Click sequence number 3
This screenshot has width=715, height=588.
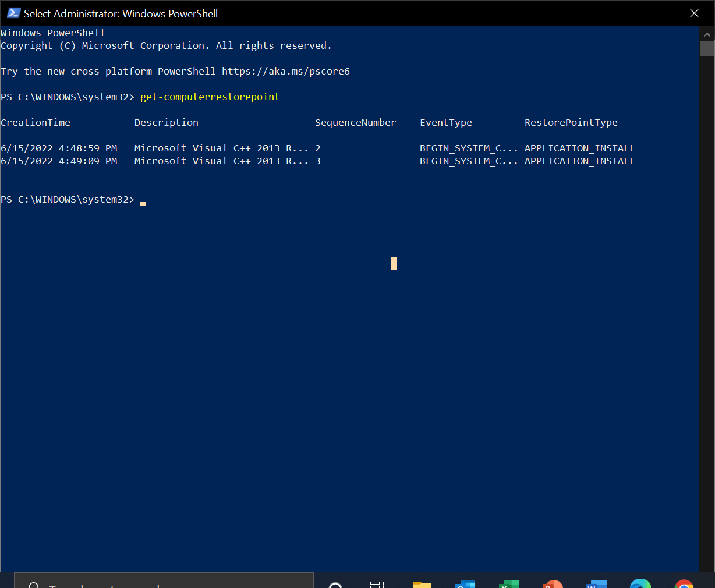click(x=318, y=161)
